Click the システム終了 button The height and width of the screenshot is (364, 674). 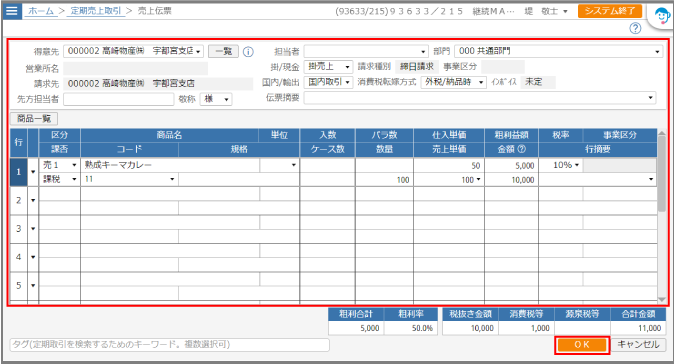click(610, 11)
